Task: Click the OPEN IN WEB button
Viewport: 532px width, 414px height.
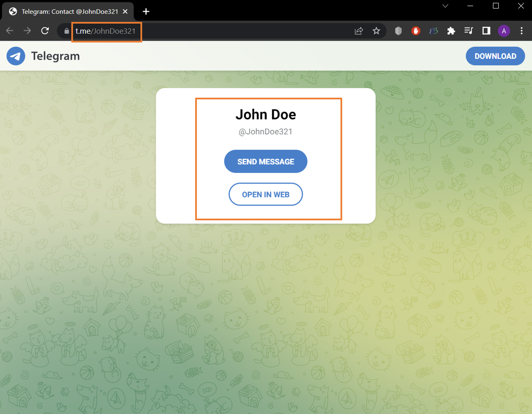Action: (265, 194)
